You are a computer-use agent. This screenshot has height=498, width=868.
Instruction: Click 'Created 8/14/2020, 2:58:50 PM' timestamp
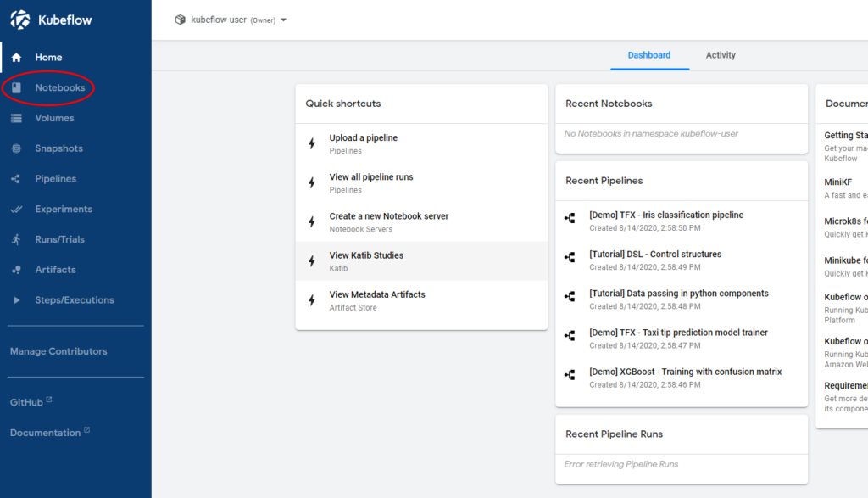pyautogui.click(x=645, y=228)
